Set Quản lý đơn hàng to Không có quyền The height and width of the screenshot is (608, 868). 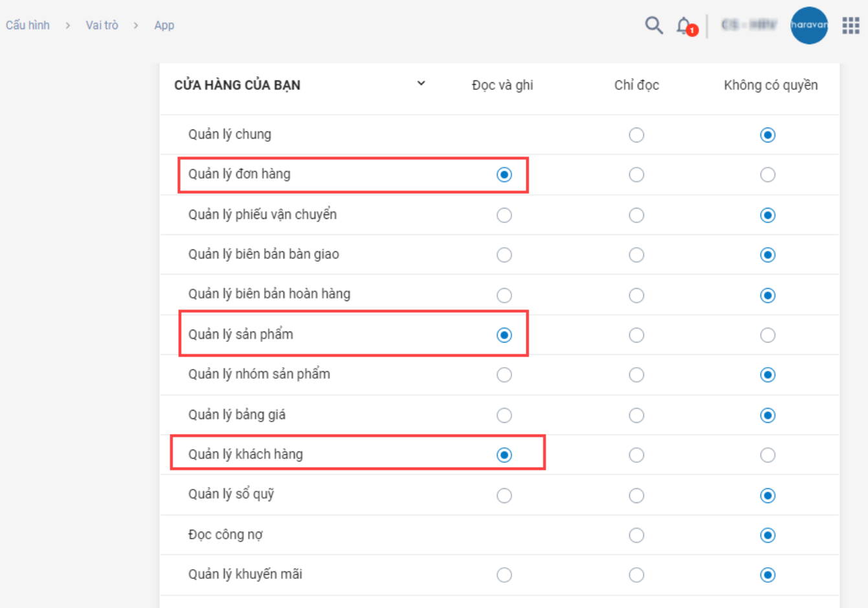pos(768,175)
